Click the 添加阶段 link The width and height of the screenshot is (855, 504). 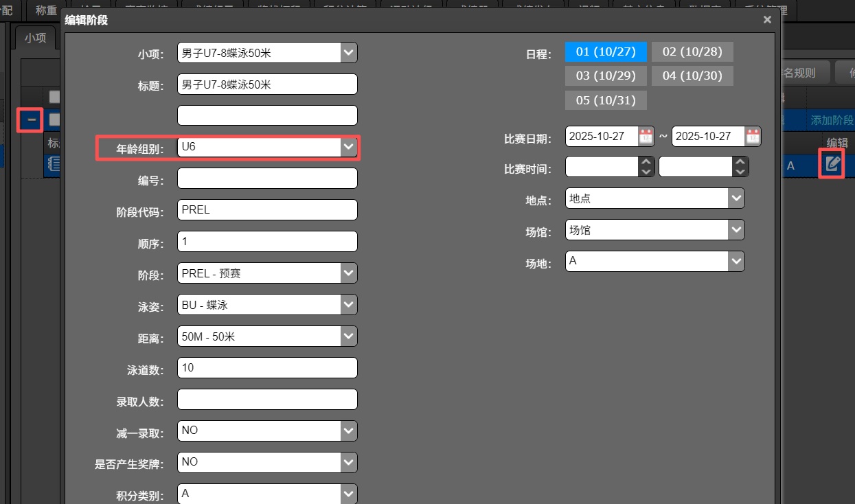(832, 120)
